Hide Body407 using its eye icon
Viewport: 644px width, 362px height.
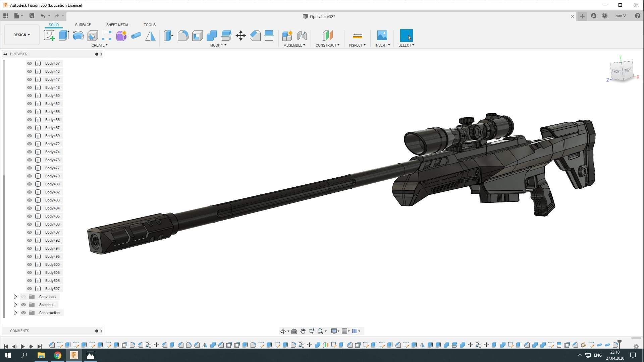pos(30,63)
